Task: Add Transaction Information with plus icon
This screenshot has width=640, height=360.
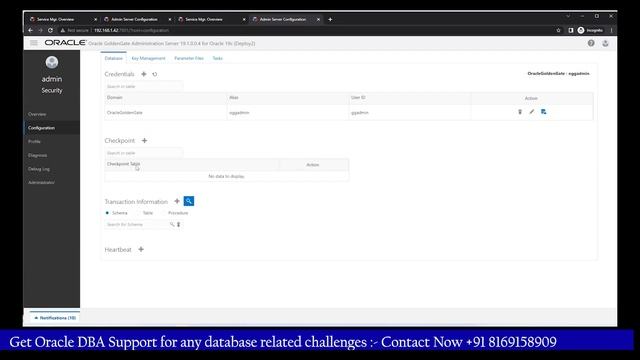Action: (x=177, y=201)
